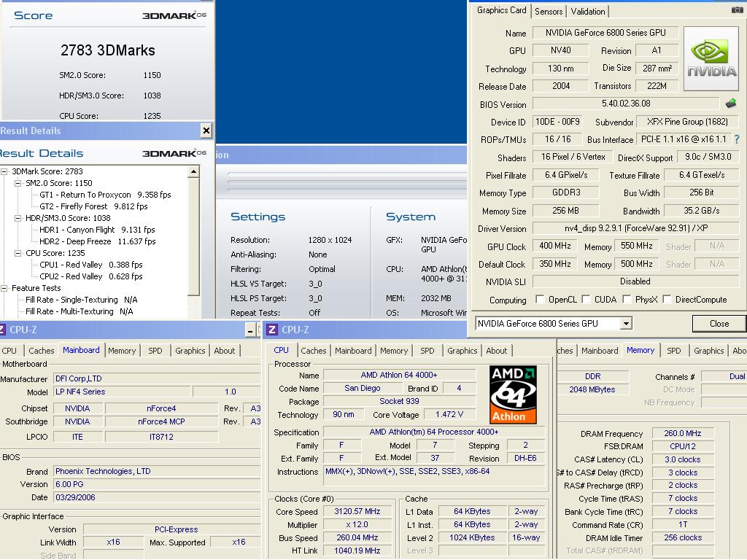Open the Mainboard tab in right CPU-Z

click(x=600, y=351)
